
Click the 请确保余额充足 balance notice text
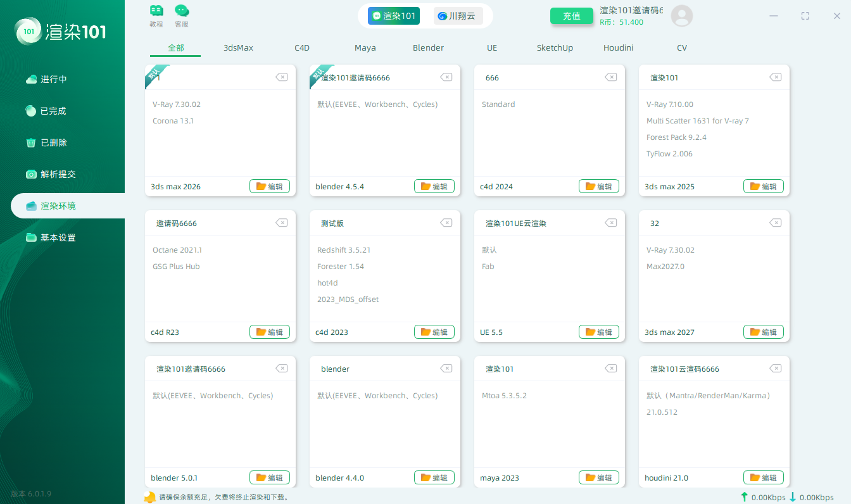point(224,498)
